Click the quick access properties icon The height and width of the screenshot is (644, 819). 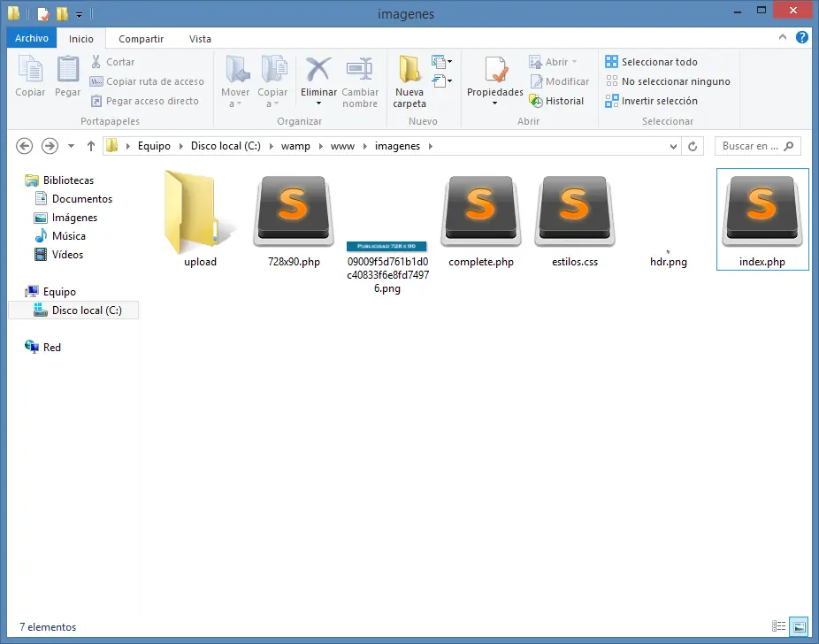tap(43, 14)
